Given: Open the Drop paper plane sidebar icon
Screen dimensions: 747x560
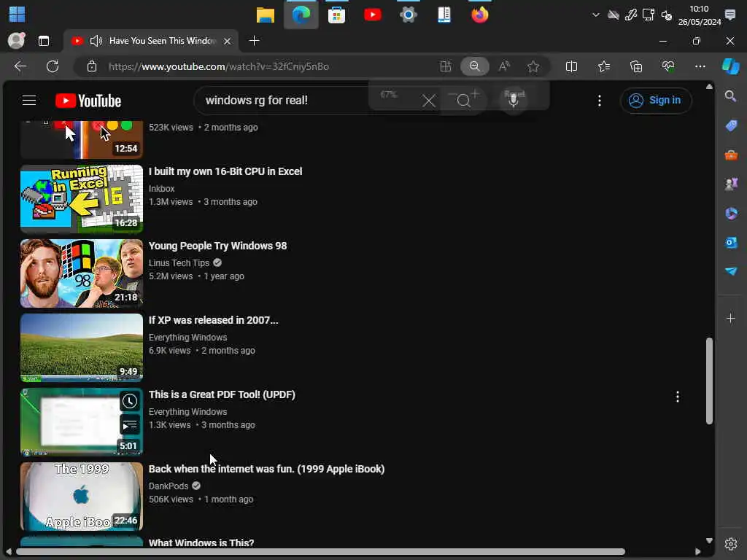Looking at the screenshot, I should click(x=730, y=271).
